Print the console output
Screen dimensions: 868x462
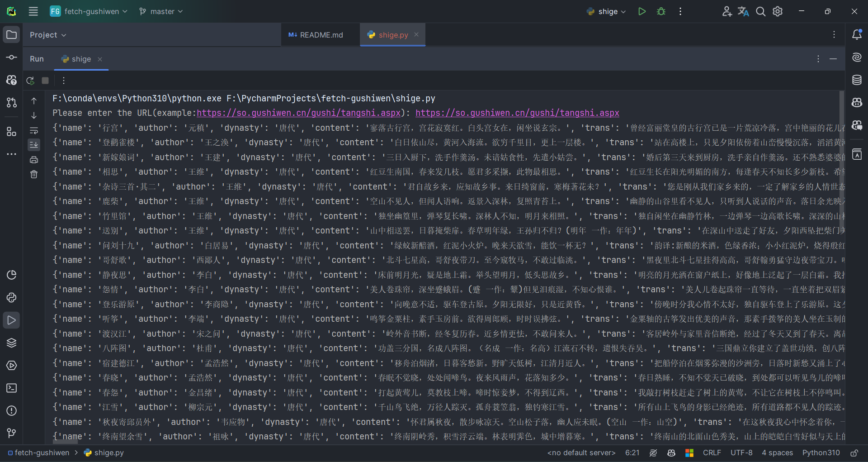34,160
